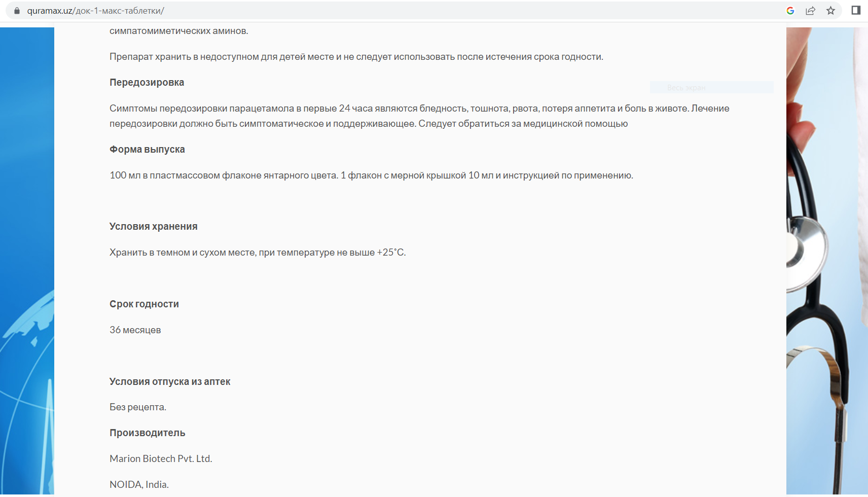Viewport: 868px width, 497px height.
Task: Click the 'Marion Biotech Pvt. Ltd.' text
Action: coord(161,459)
